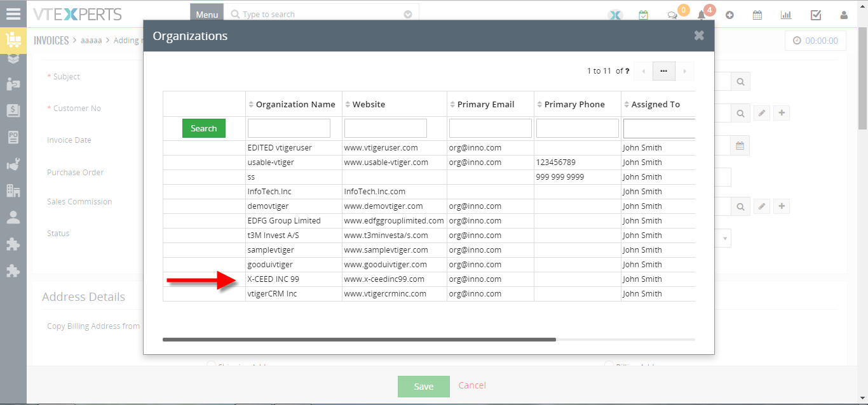Click the Primary Email filter field
Screen dimensions: 868x405
[491, 128]
